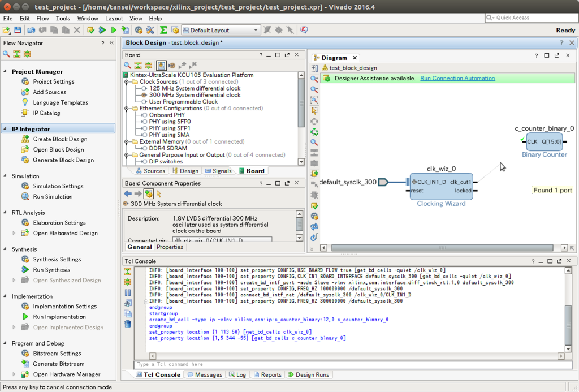Viewport: 579px width, 392px height.
Task: Toggle the auto-connect button in Board toolbar
Action: pyautogui.click(x=161, y=66)
